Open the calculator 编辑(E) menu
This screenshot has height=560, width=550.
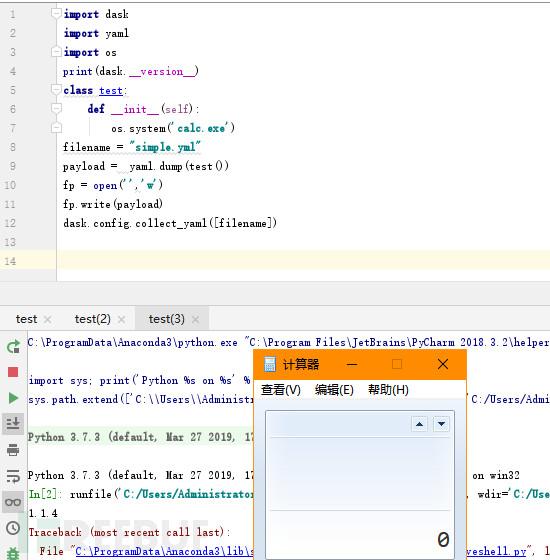334,390
